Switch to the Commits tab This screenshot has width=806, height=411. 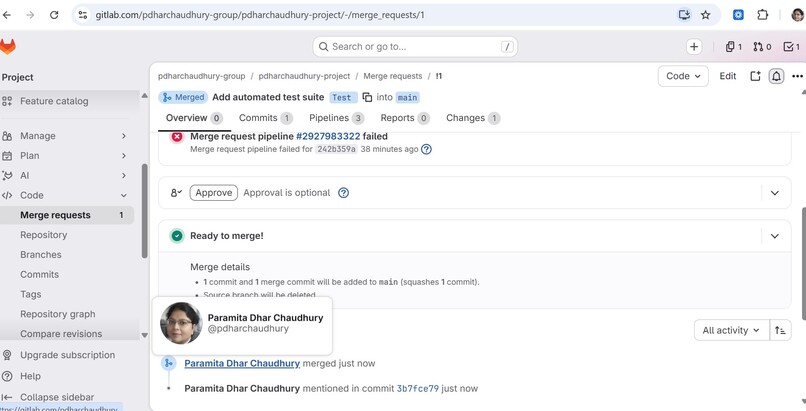(x=266, y=118)
